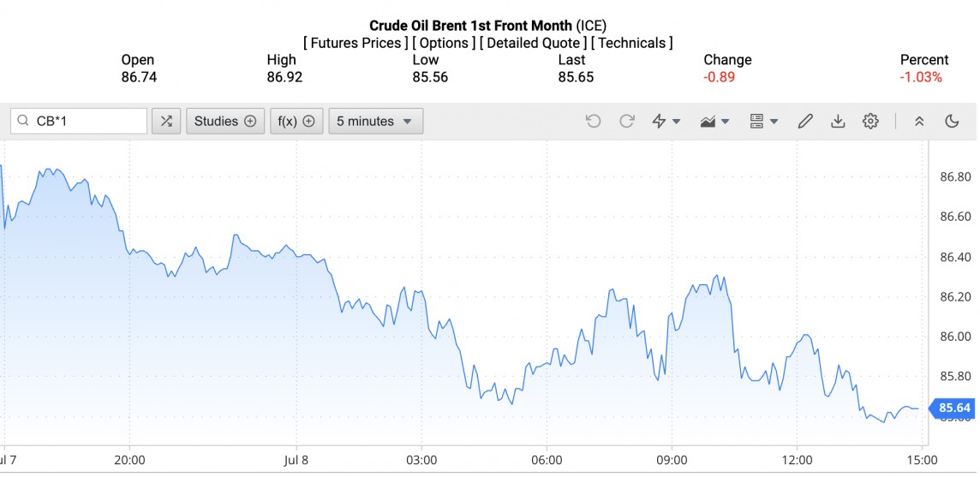
Task: Add a study via Studies button
Action: (224, 122)
